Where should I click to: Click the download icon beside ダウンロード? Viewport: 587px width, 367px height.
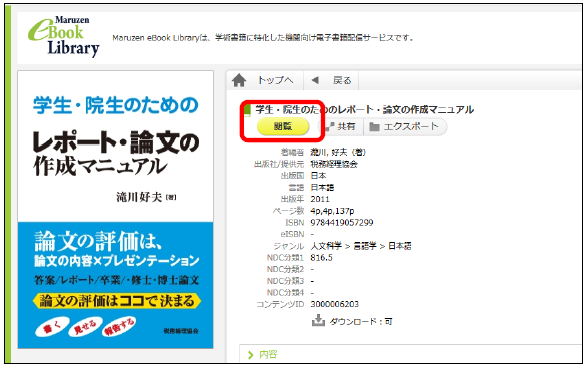click(x=318, y=321)
